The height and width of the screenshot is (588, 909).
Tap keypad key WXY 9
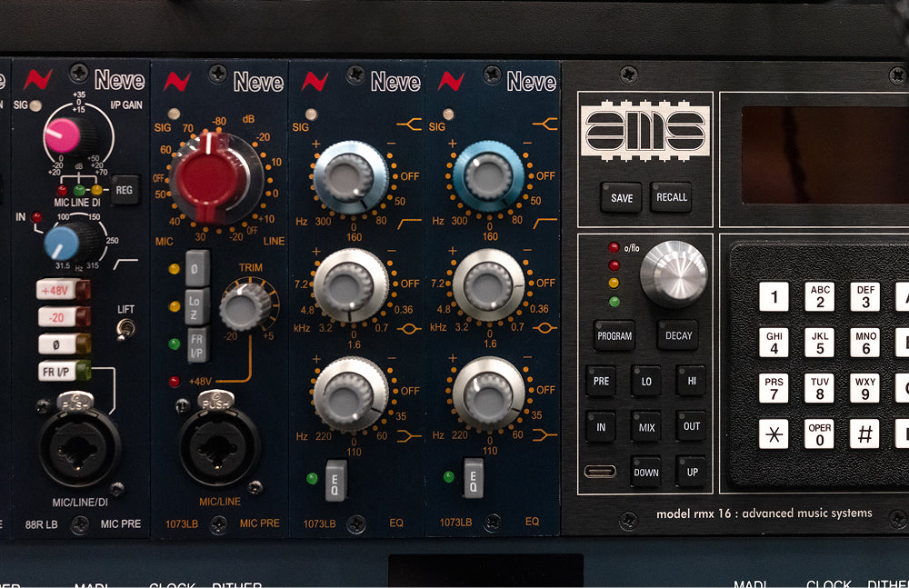[865, 388]
